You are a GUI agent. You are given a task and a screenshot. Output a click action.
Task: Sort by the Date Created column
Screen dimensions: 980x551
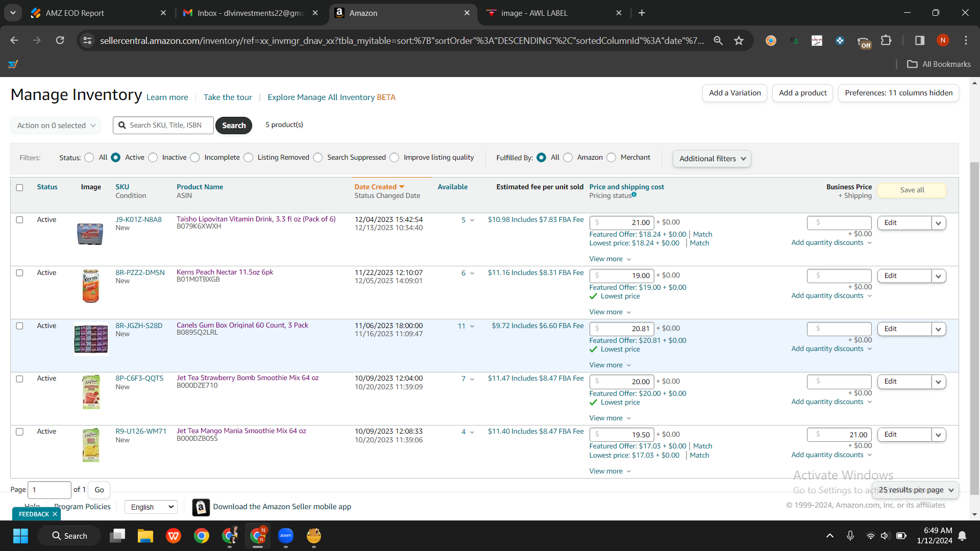click(379, 187)
